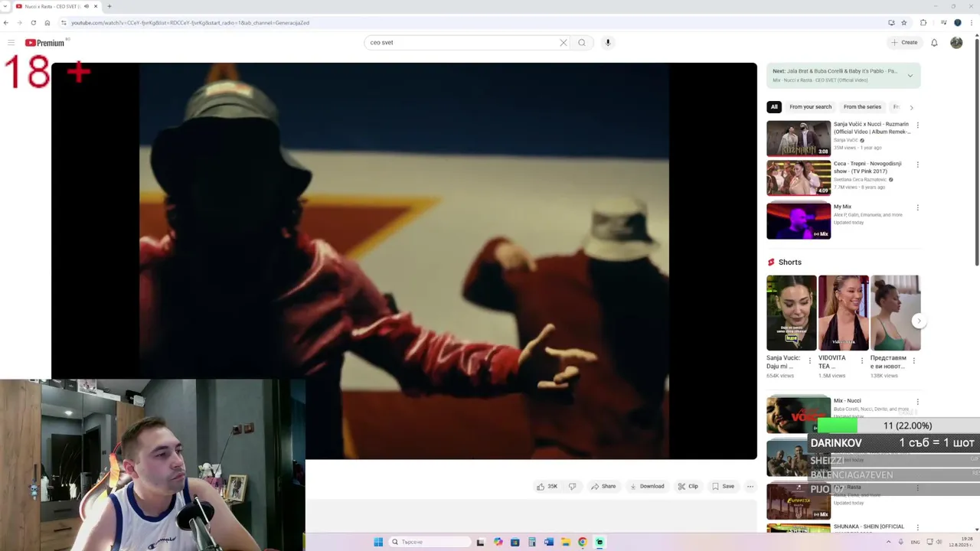Viewport: 980px width, 551px height.
Task: Mute the tab via speaker icon
Action: [x=86, y=6]
